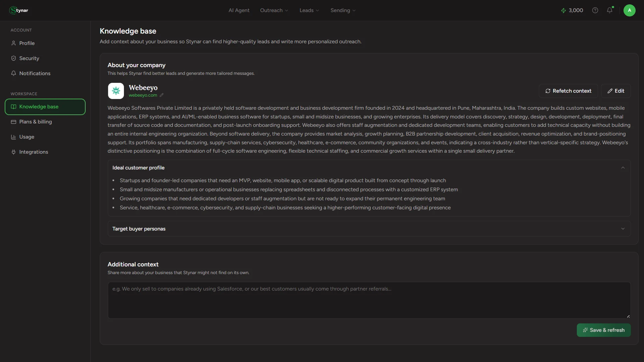Click the bullet about staff augmentation
Viewport: 644px width, 362px height.
282,199
